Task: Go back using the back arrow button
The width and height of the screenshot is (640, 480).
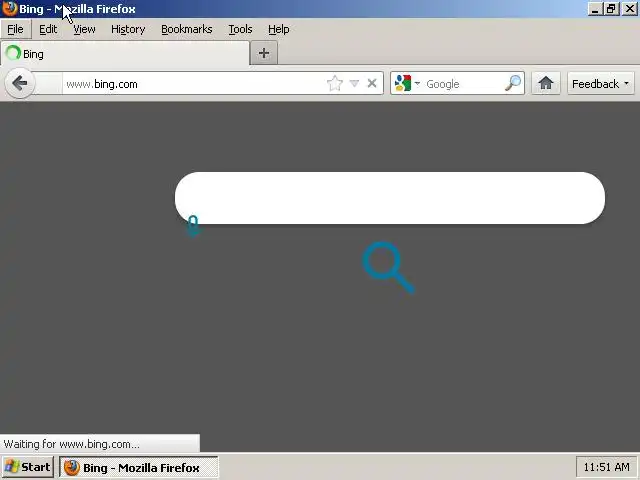Action: [19, 84]
